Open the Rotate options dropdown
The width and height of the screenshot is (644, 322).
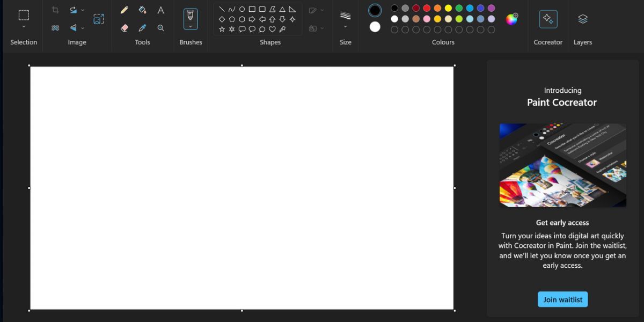click(x=83, y=10)
